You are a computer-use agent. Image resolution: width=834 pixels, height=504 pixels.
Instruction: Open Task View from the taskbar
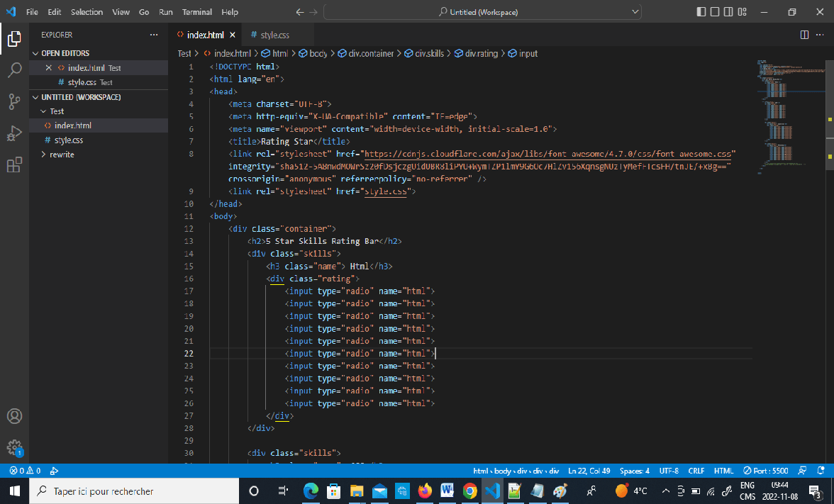(x=283, y=491)
